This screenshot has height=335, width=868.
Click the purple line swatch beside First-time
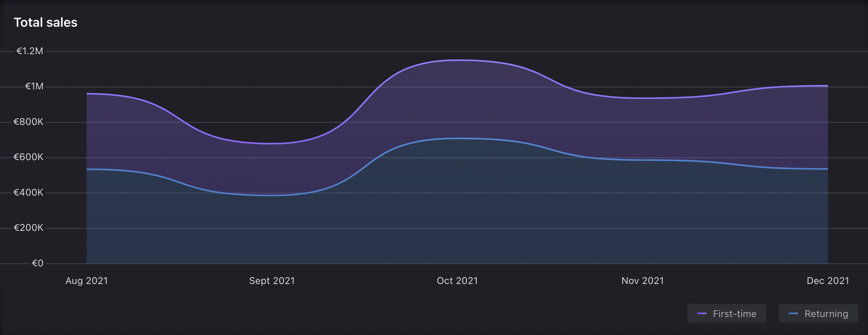point(702,314)
